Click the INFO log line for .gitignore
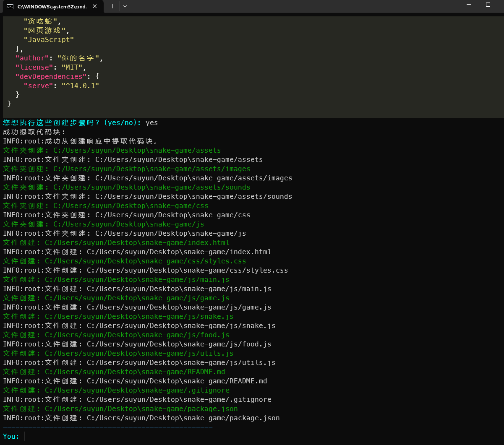Viewport: 504px width, 445px height. click(137, 400)
